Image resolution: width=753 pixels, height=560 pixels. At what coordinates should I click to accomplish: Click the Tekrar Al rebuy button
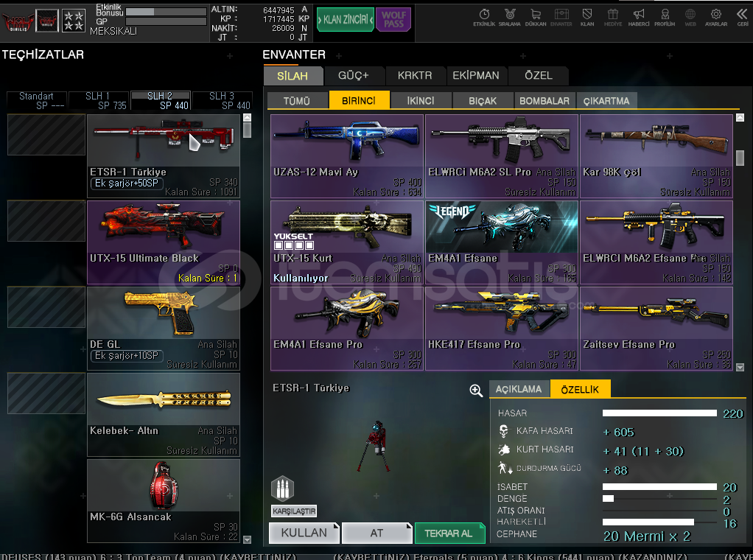[x=449, y=533]
